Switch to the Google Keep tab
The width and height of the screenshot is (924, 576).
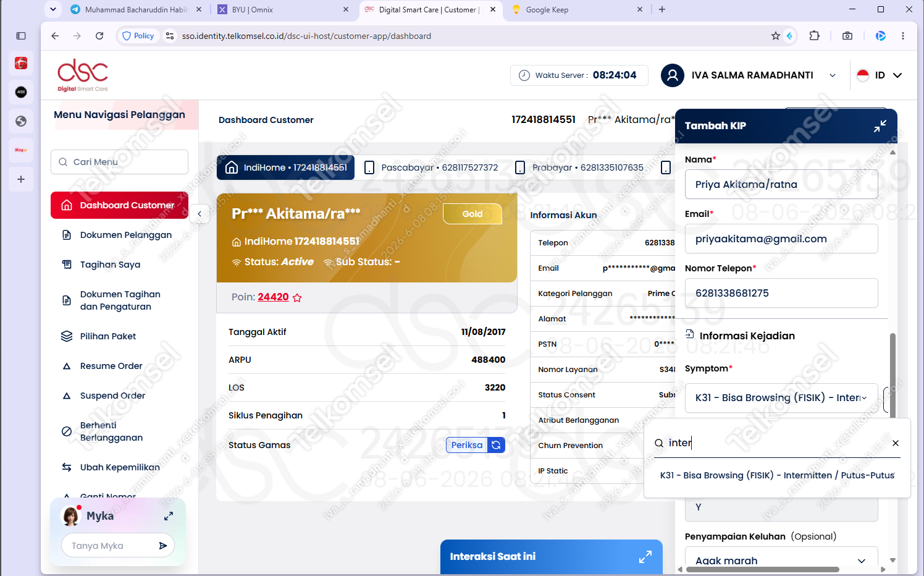pyautogui.click(x=577, y=9)
